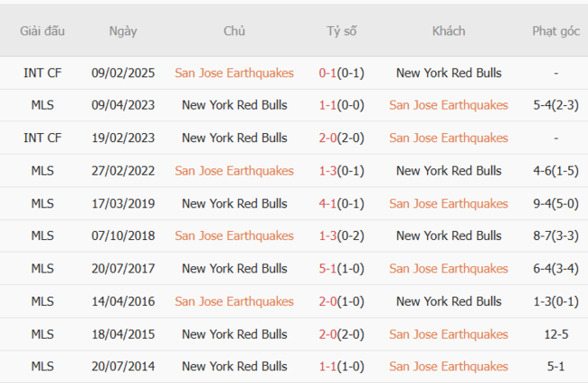Image resolution: width=588 pixels, height=383 pixels.
Task: Open San Jose Earthquakes home link dated 27/02/2022
Action: coord(234,170)
